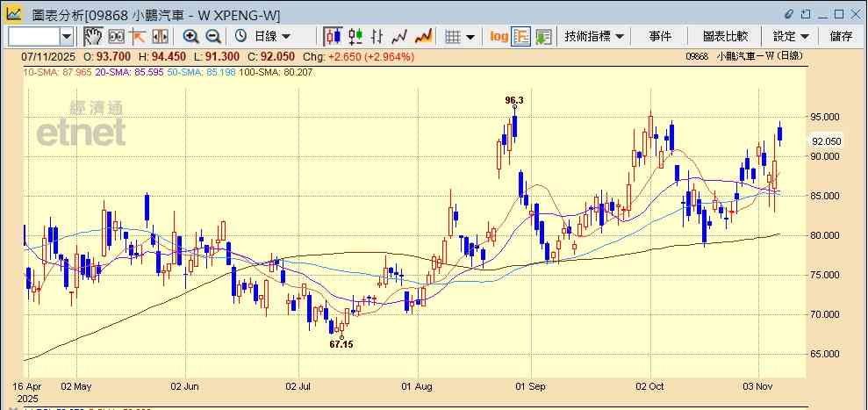Select the hand pan tool

tap(92, 36)
